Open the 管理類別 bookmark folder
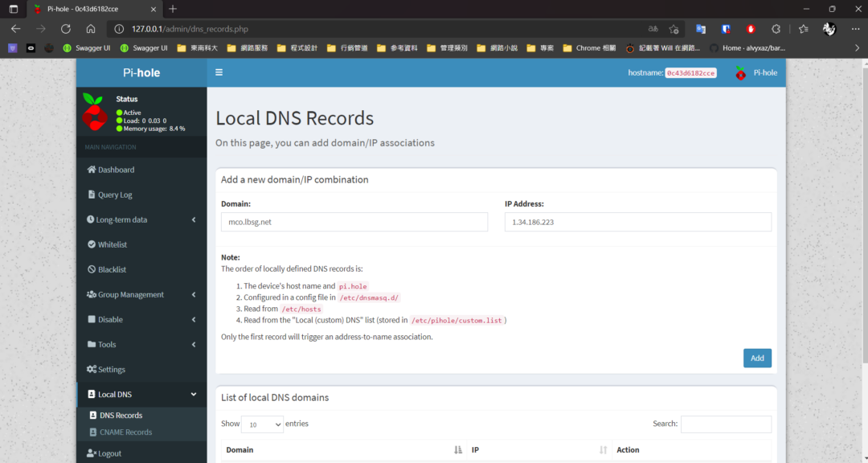The height and width of the screenshot is (463, 868). click(x=448, y=48)
